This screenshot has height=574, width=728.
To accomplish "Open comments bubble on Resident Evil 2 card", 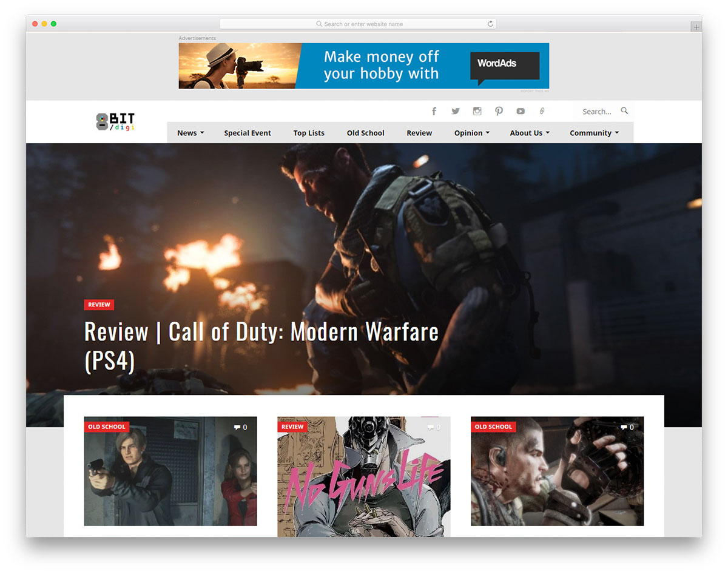I will (241, 427).
